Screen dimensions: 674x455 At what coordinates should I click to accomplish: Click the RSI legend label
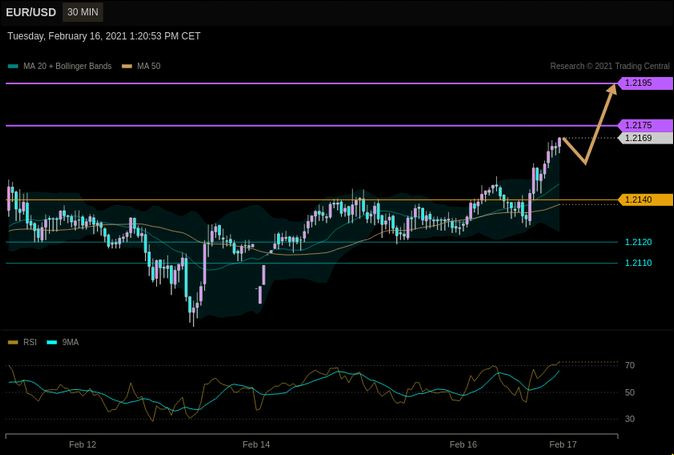30,342
